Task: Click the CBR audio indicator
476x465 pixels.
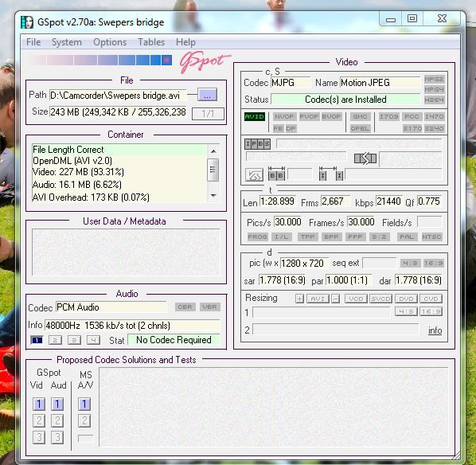Action: pos(185,307)
